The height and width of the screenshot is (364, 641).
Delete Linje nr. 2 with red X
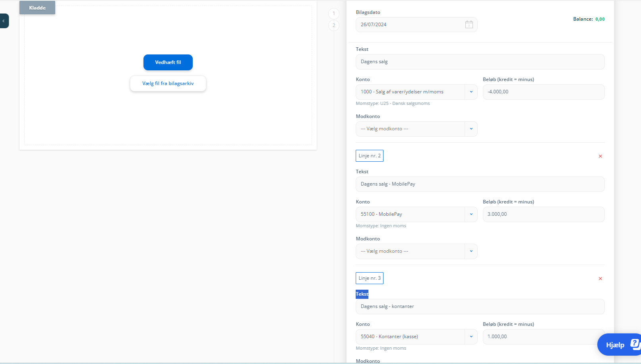click(600, 156)
